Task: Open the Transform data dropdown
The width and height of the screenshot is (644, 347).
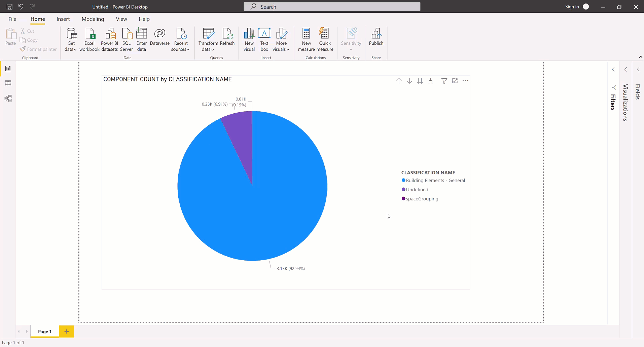Action: (x=208, y=40)
